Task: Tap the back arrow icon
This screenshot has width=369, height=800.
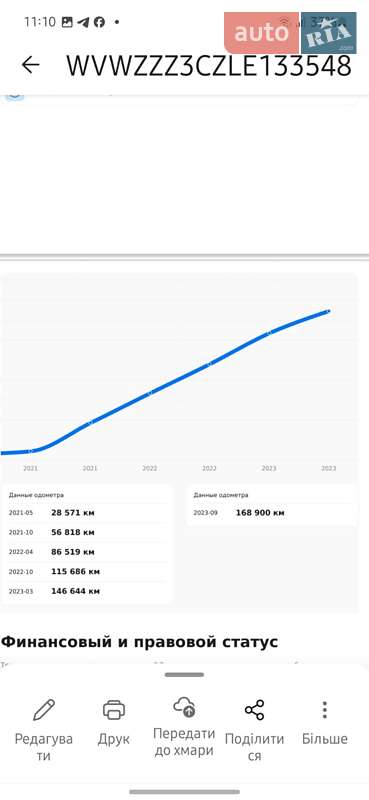Action: click(x=31, y=65)
